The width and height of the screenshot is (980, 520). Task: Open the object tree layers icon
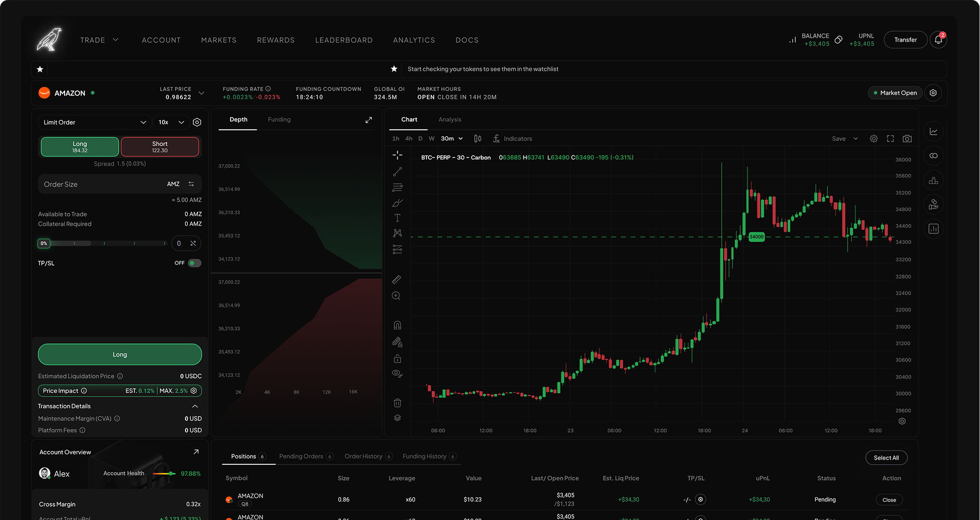pos(397,418)
